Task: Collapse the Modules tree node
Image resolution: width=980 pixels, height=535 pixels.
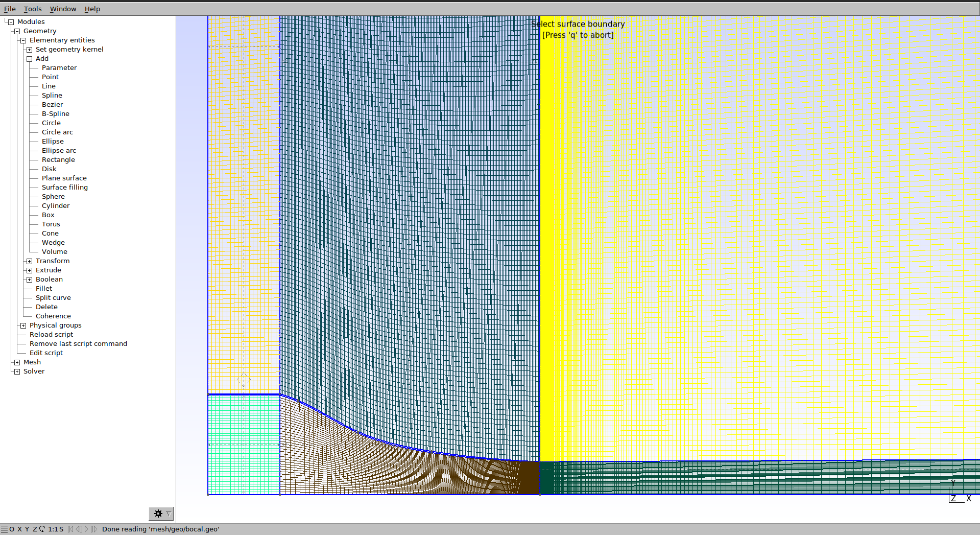Action: 11,22
